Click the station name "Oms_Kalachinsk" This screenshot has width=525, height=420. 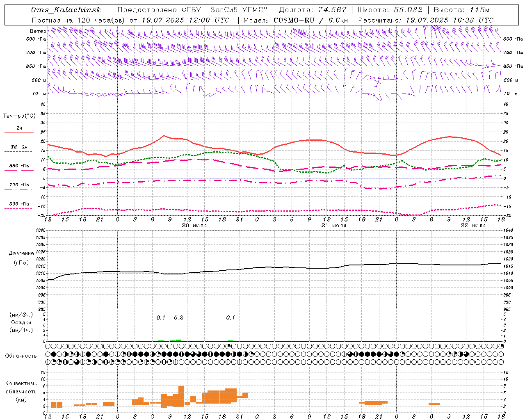pyautogui.click(x=66, y=10)
